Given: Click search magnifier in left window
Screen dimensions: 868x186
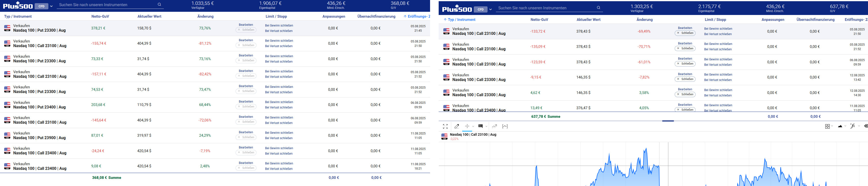Looking at the screenshot, I should point(159,5).
